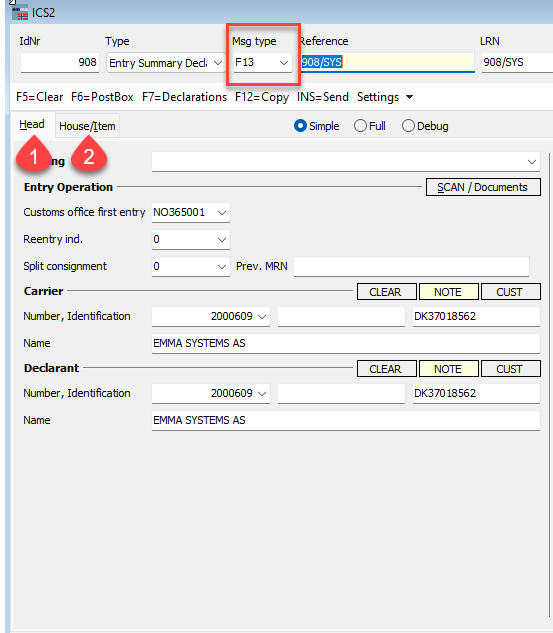Open the Reentry ind. dropdown
553x633 pixels.
click(222, 239)
